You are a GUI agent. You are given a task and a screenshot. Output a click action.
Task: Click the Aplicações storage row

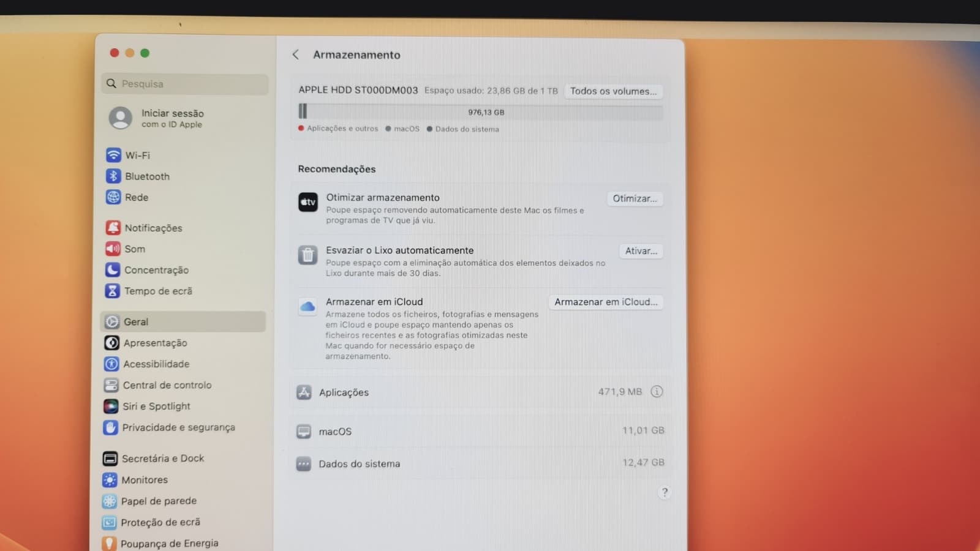pos(481,392)
